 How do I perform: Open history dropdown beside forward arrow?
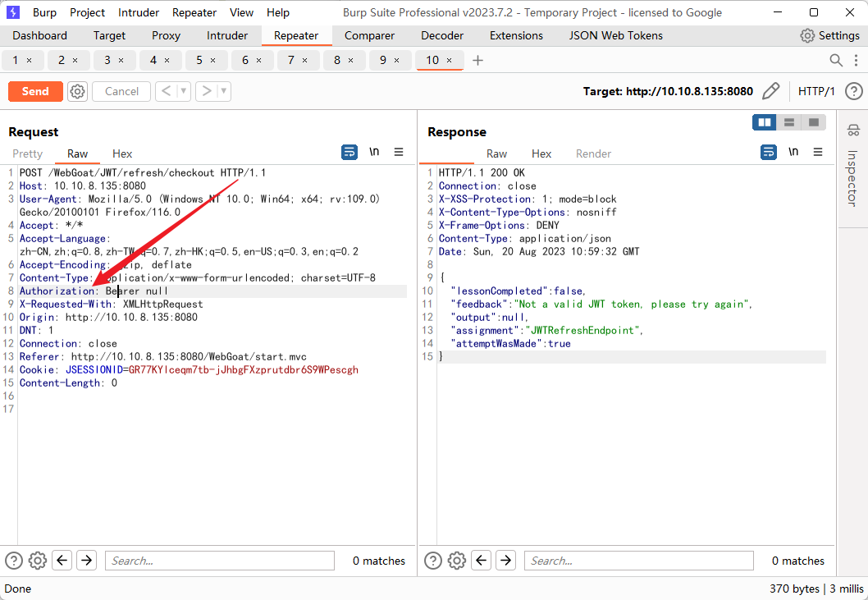coord(224,91)
